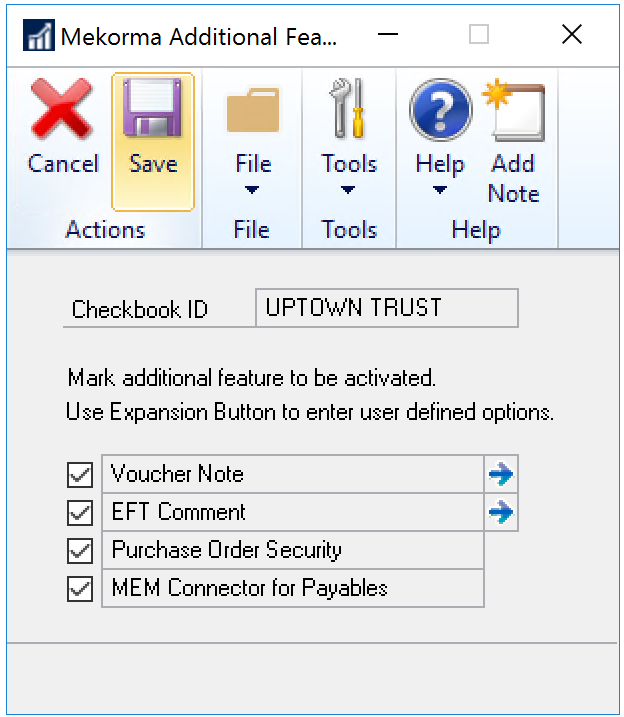Click the Mekorma app icon in title bar
The width and height of the screenshot is (624, 717).
(40, 36)
